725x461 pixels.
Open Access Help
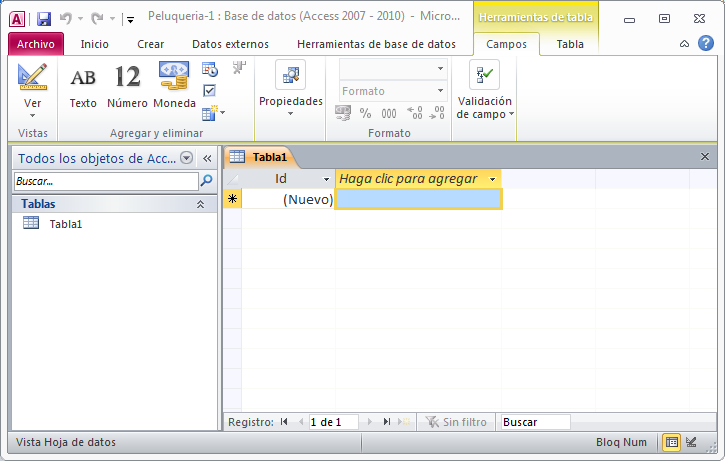(x=706, y=43)
